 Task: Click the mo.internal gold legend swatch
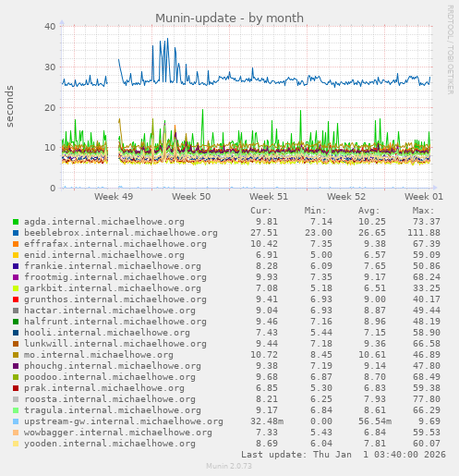pyautogui.click(x=16, y=355)
